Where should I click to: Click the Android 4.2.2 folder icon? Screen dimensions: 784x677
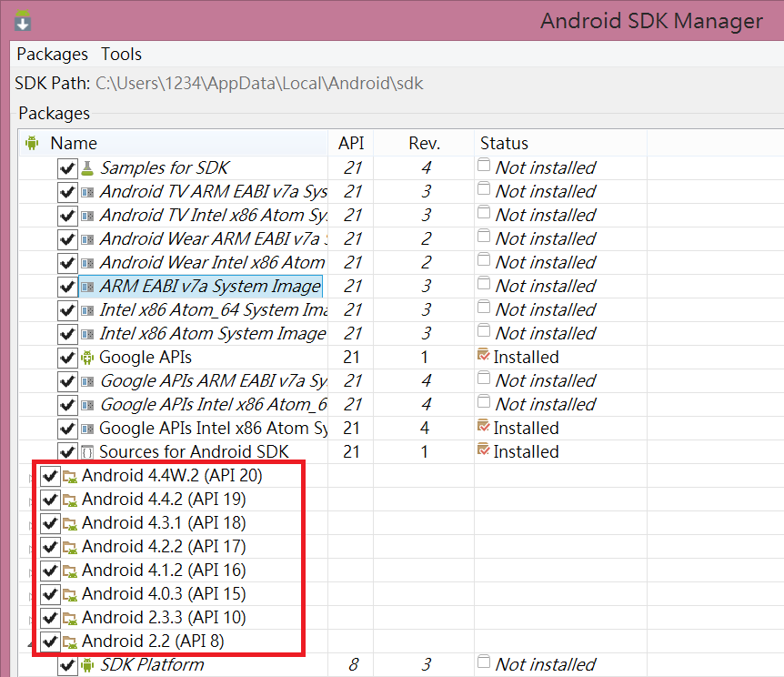click(70, 548)
